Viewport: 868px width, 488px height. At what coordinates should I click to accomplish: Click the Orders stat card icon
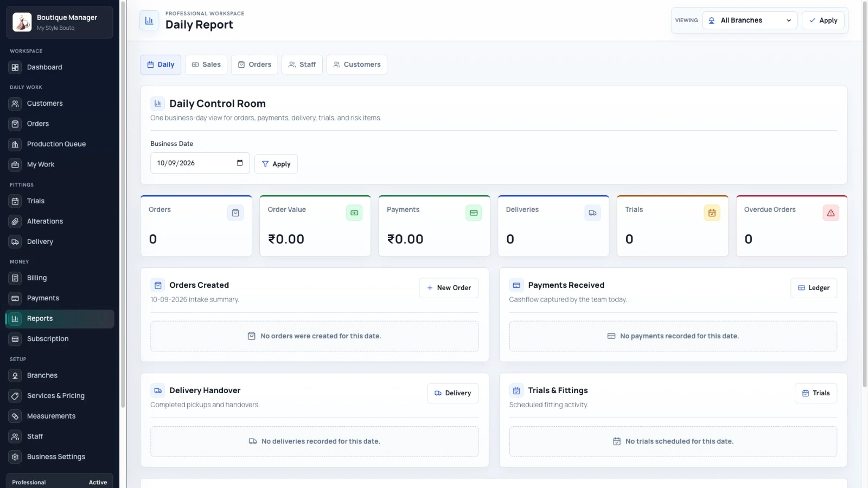[235, 213]
